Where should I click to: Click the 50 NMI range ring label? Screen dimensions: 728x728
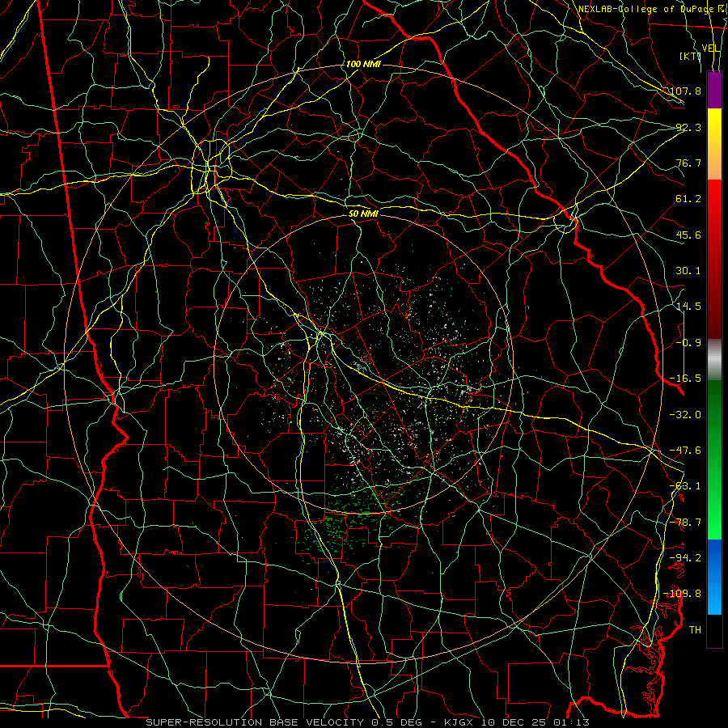point(363,214)
